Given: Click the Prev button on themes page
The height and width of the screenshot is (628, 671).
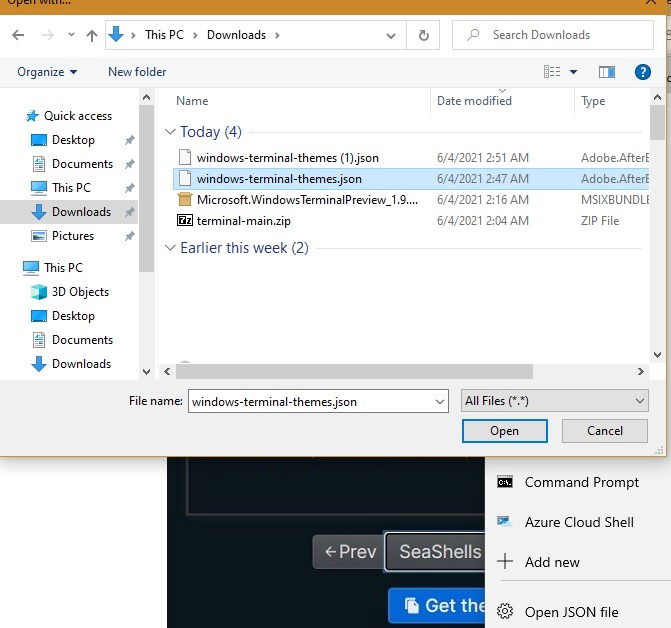Looking at the screenshot, I should pos(349,552).
